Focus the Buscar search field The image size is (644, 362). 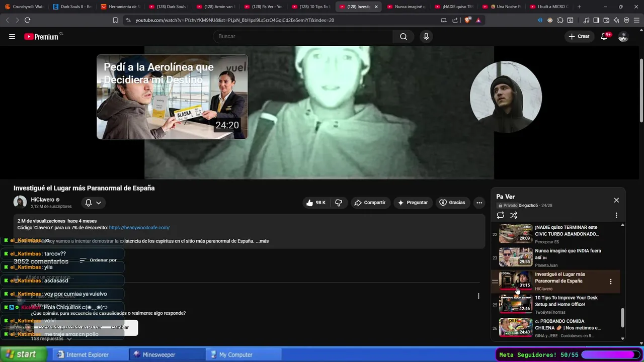tap(303, 36)
